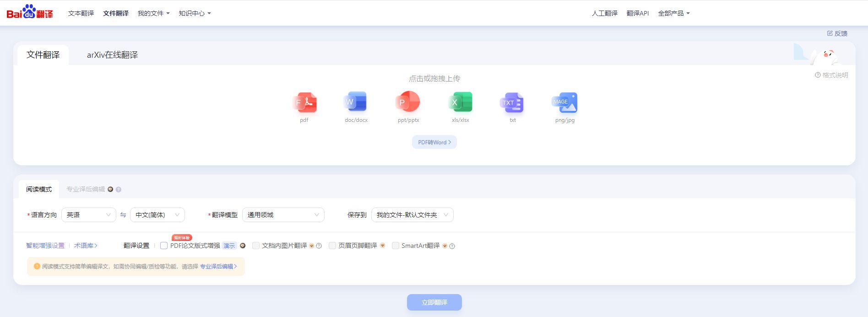Select the 阅读模式 tab
Screen dimensions: 868x317
pyautogui.click(x=39, y=189)
